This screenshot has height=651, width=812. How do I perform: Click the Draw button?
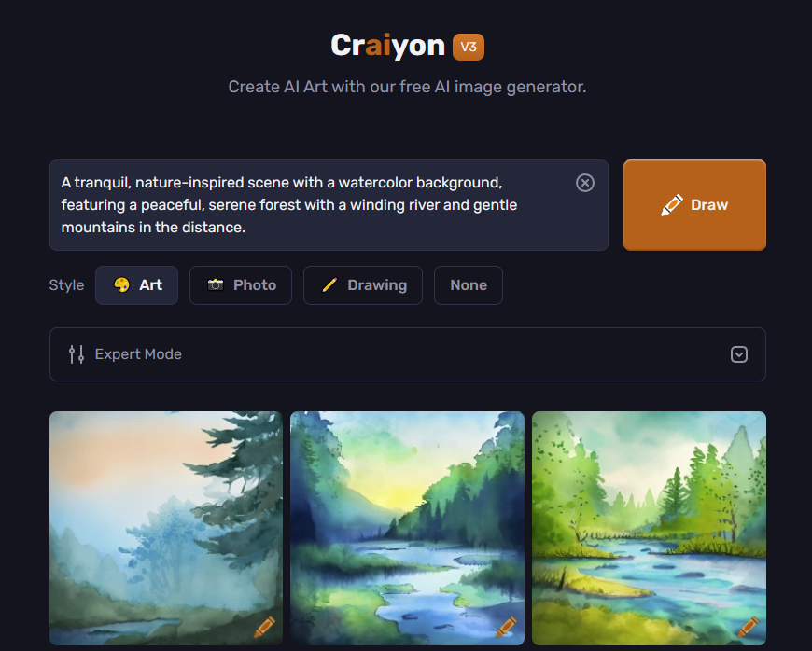coord(694,205)
